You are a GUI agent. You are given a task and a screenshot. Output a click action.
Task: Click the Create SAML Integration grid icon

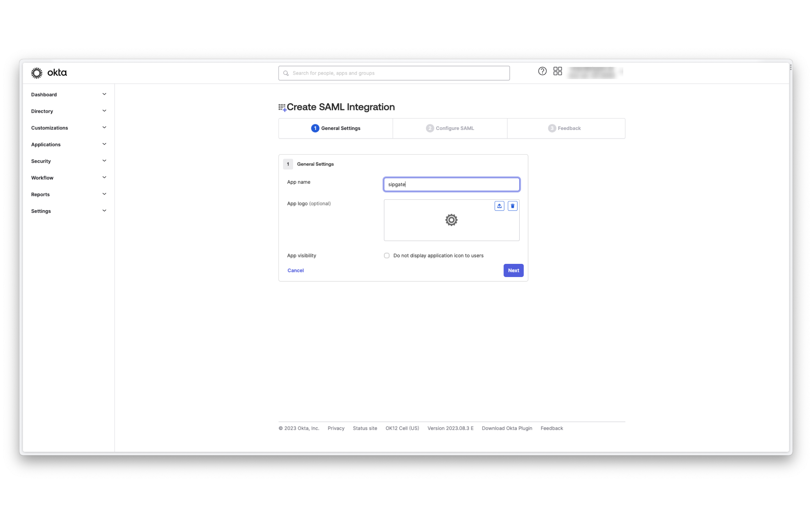(282, 108)
